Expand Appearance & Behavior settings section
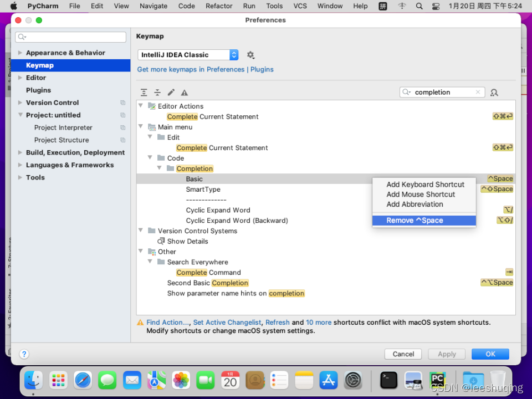Viewport: 532px width, 399px height. 20,53
